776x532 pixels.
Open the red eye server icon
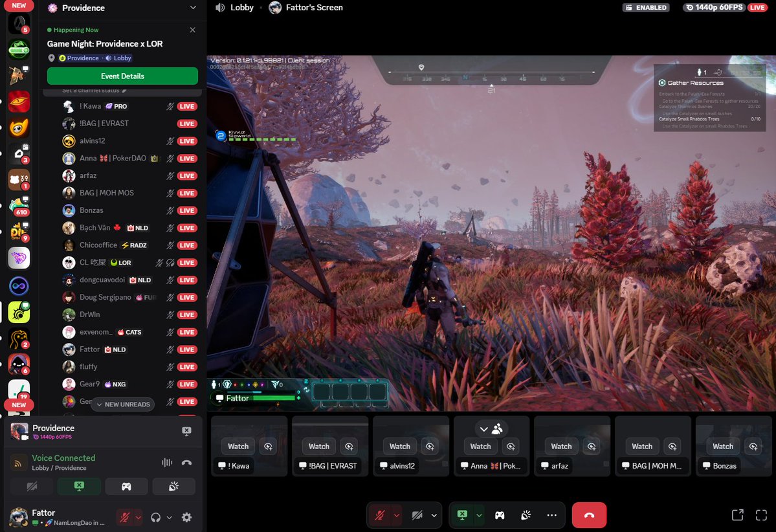tap(19, 102)
